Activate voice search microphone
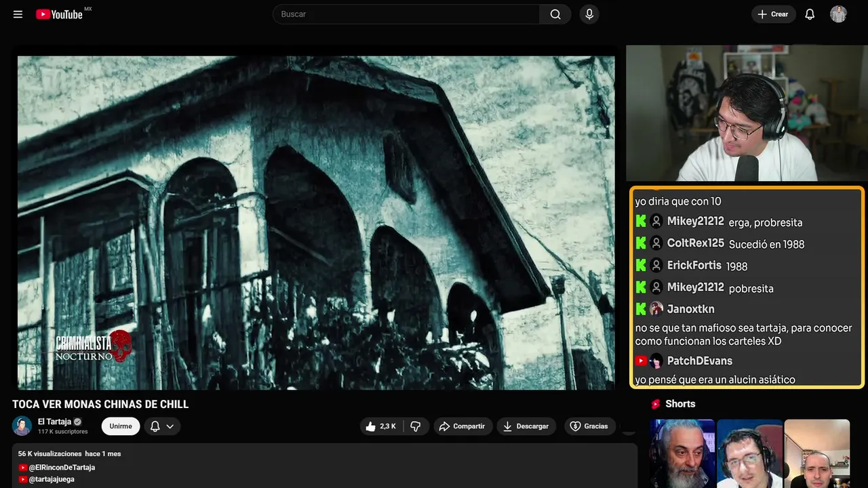Viewport: 868px width, 488px height. [589, 14]
